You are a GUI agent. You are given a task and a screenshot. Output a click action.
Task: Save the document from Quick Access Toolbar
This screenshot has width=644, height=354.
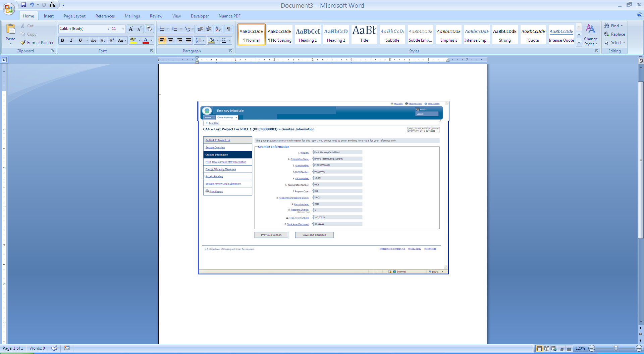point(23,5)
